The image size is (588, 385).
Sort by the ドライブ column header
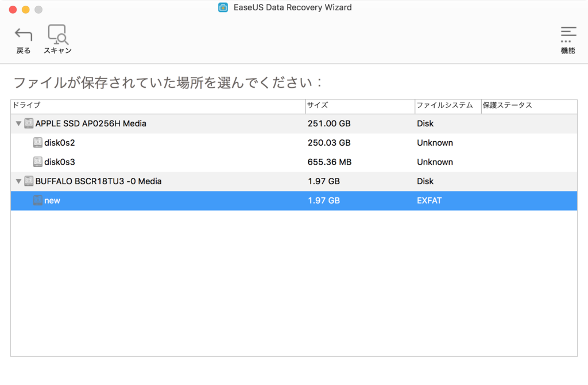[158, 106]
